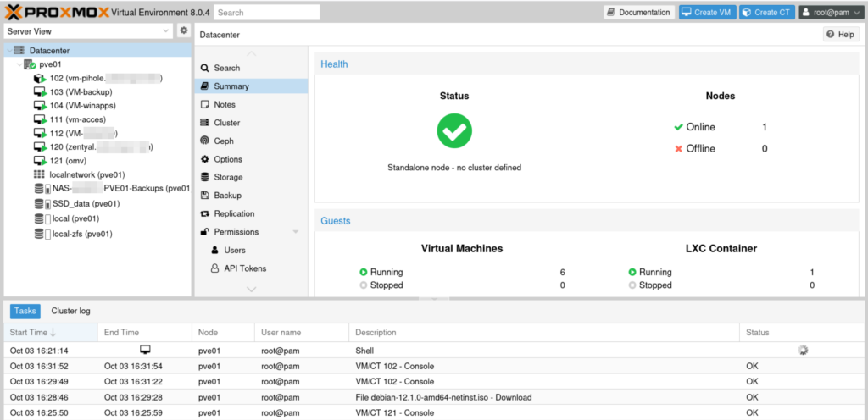Screen dimensions: 868x420
Task: Select the Tasks tab
Action: 25,311
